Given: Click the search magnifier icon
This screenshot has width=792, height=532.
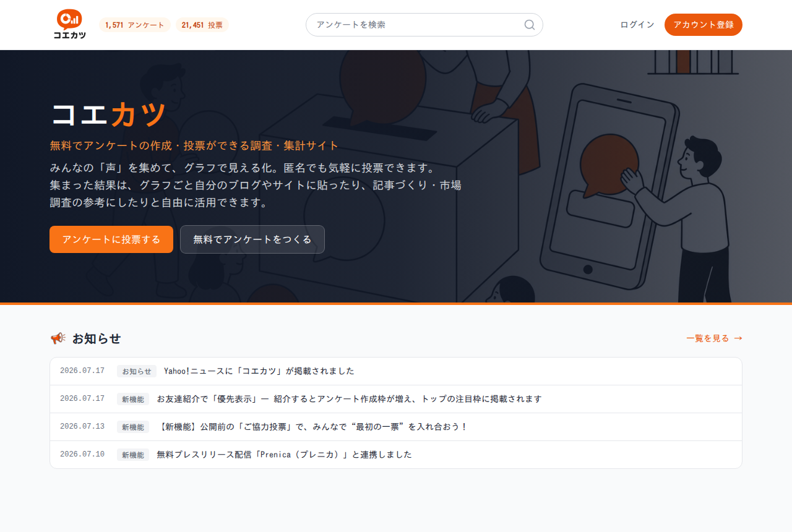Looking at the screenshot, I should pyautogui.click(x=530, y=25).
